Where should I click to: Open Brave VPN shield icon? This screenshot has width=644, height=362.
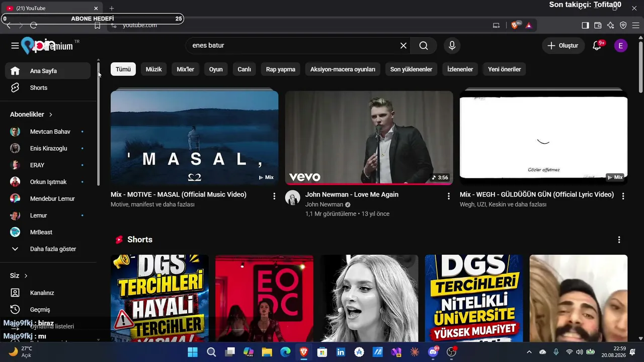point(623,25)
